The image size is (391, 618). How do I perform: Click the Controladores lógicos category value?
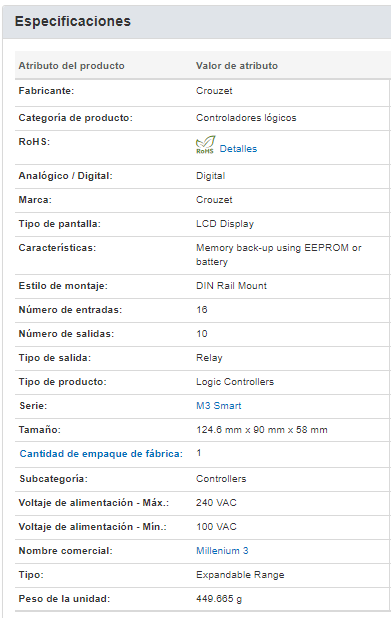[x=246, y=117]
